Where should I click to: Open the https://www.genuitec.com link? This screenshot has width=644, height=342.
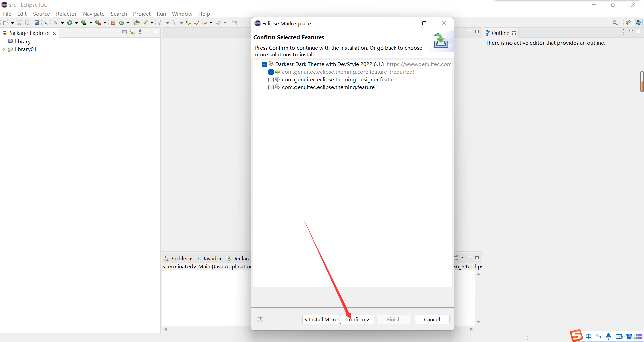pyautogui.click(x=419, y=64)
